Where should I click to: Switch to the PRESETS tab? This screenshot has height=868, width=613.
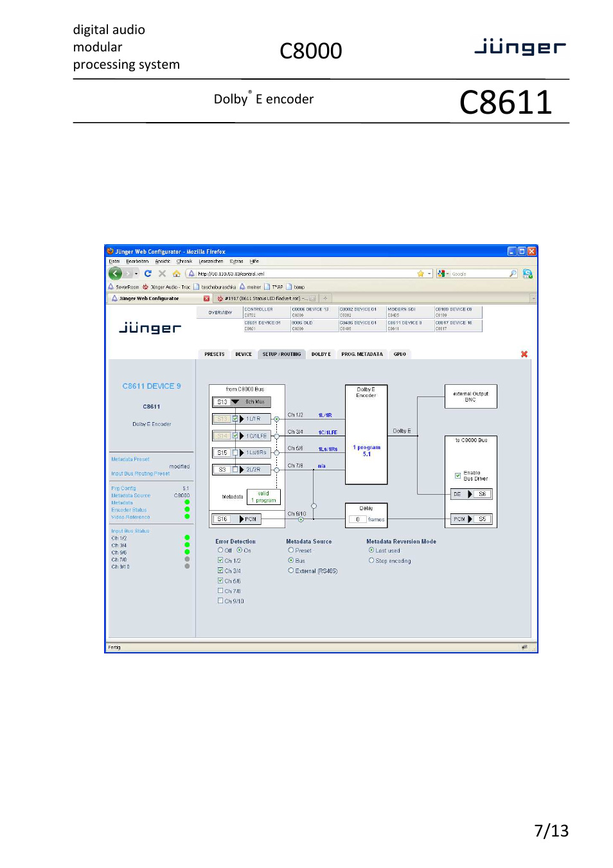point(215,354)
